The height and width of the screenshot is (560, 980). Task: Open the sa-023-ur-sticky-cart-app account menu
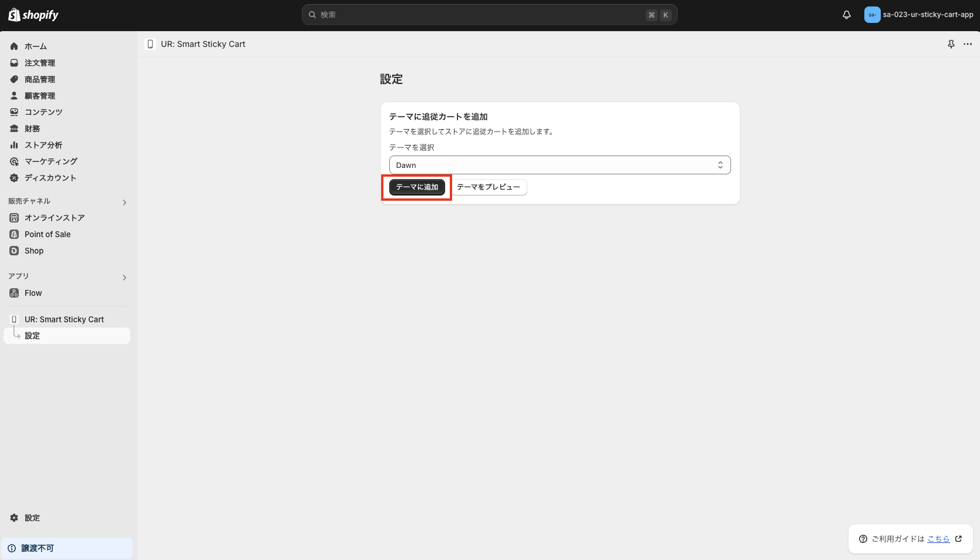(x=919, y=15)
